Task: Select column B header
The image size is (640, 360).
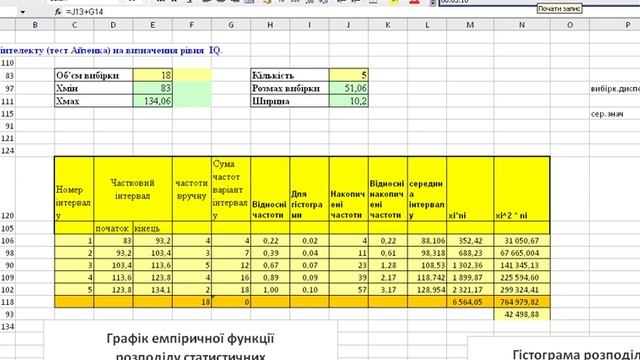Action: tap(35, 25)
